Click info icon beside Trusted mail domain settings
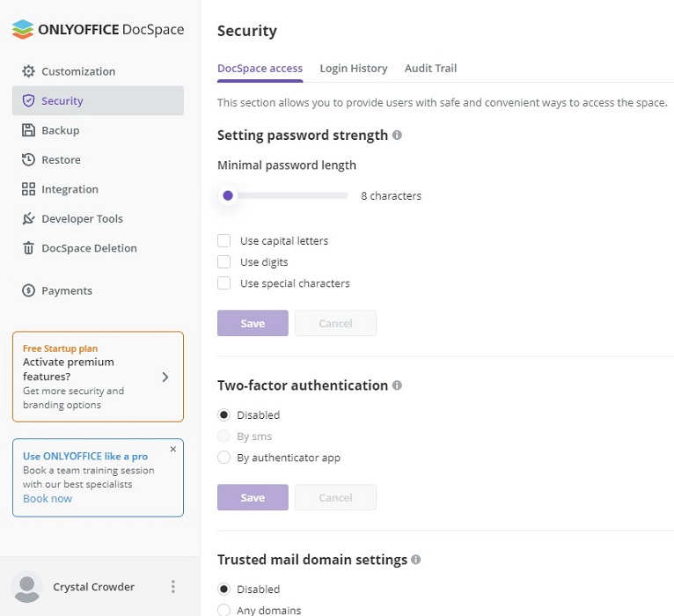Screen dimensions: 674x616 coord(415,560)
